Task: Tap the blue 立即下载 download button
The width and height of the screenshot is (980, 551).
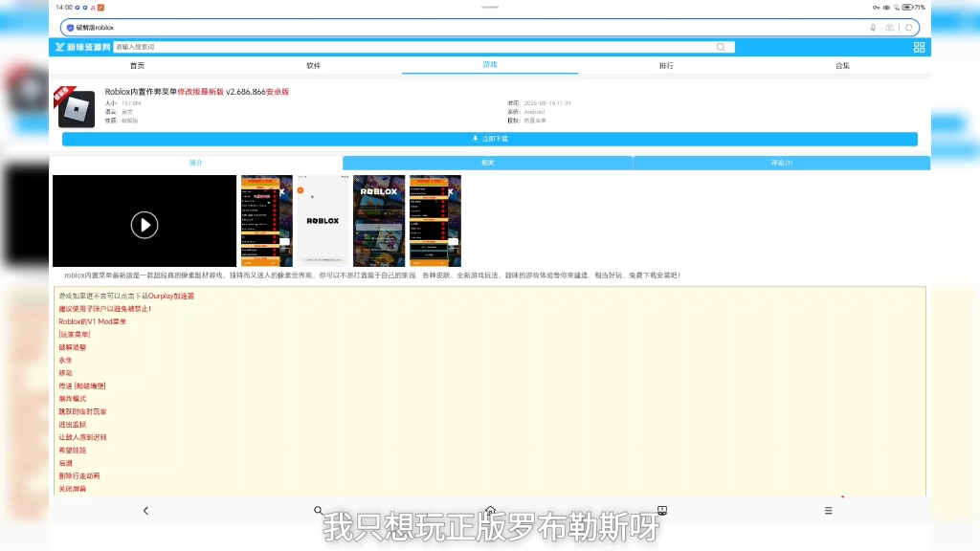Action: pos(490,139)
